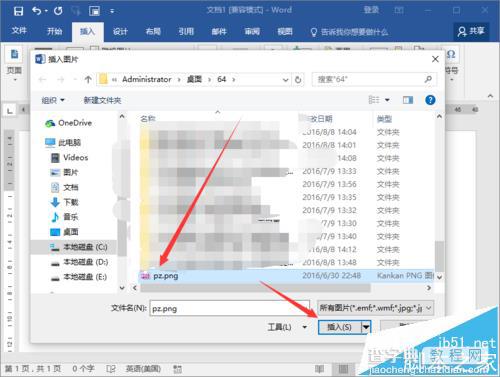Click the 登录 sign-in link in Word's title bar
Screen dimensions: 500x377
371,10
